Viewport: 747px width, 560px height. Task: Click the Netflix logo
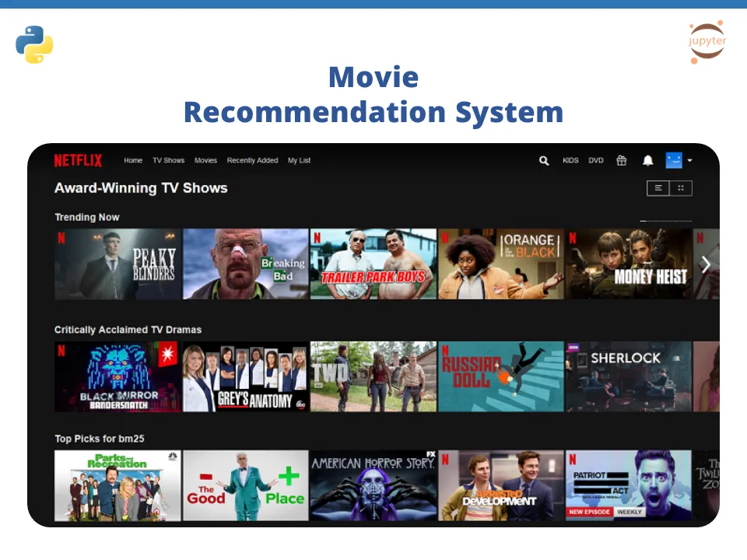tap(78, 161)
